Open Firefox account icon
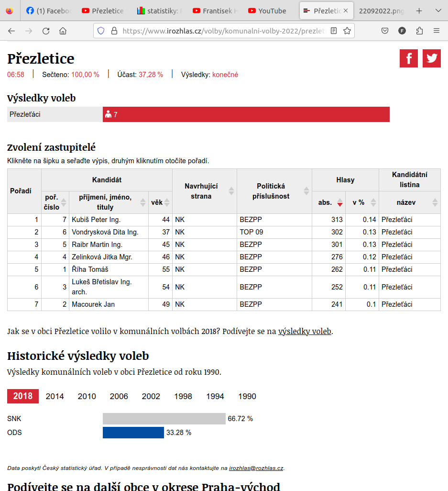Viewport: 448px width, 491px height. [402, 31]
